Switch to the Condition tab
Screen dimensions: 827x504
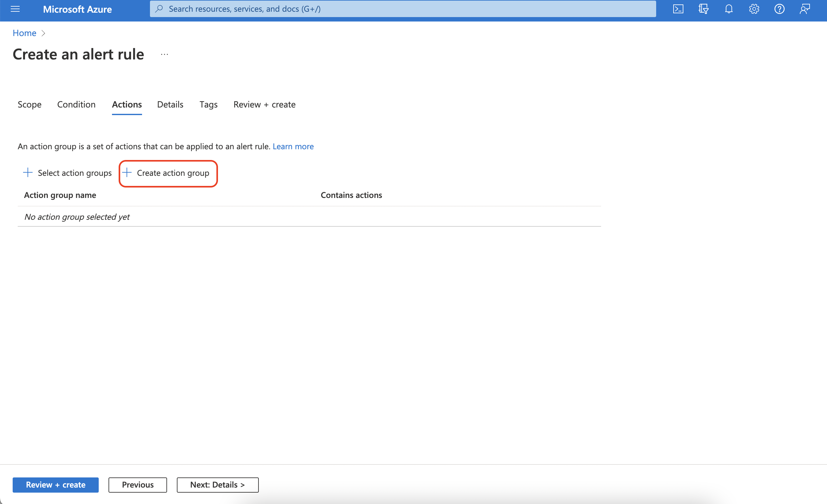(76, 105)
